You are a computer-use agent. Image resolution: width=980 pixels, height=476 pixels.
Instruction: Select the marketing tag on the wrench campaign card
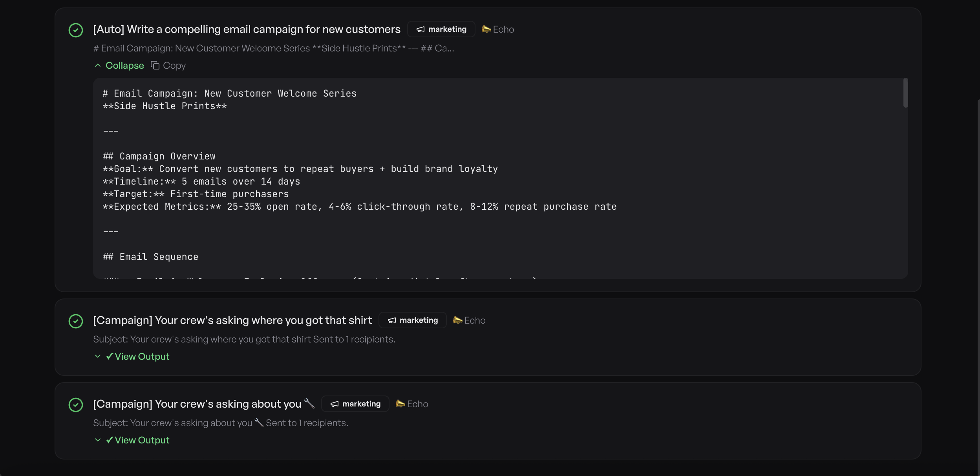[x=355, y=404]
